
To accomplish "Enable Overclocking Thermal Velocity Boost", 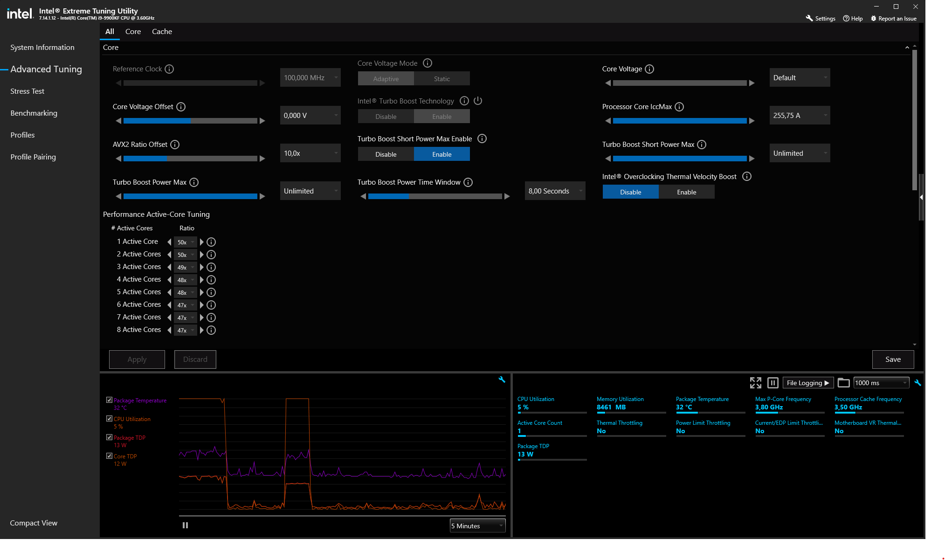I will (x=687, y=192).
